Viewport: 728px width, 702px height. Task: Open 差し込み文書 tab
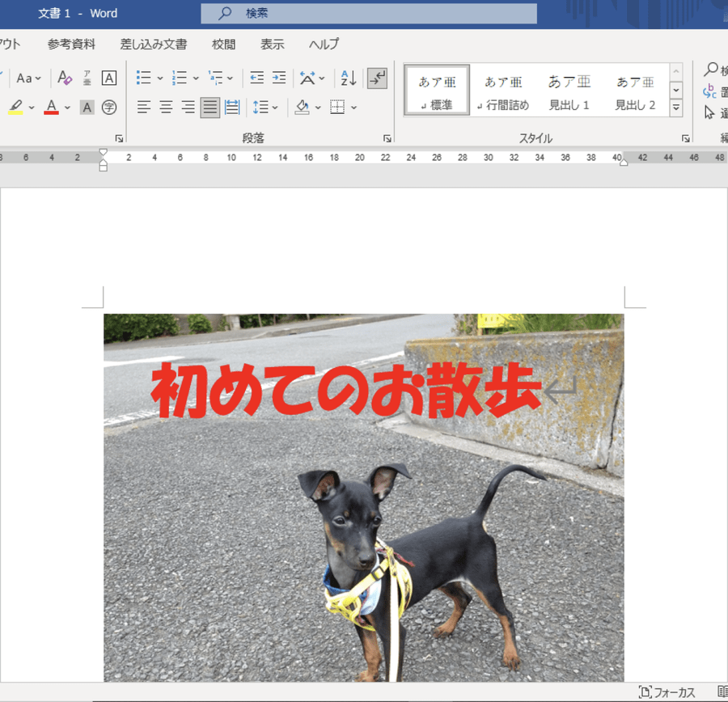[154, 44]
